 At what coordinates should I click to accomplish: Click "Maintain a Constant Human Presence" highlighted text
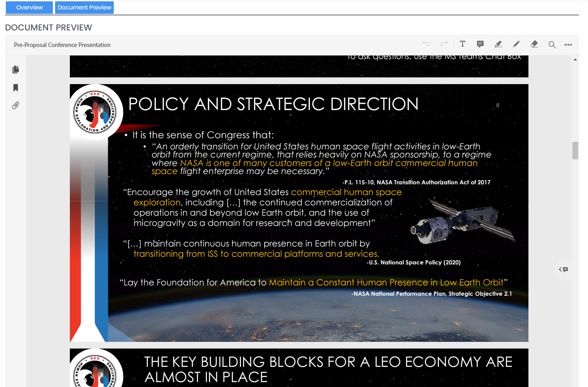[x=386, y=282]
